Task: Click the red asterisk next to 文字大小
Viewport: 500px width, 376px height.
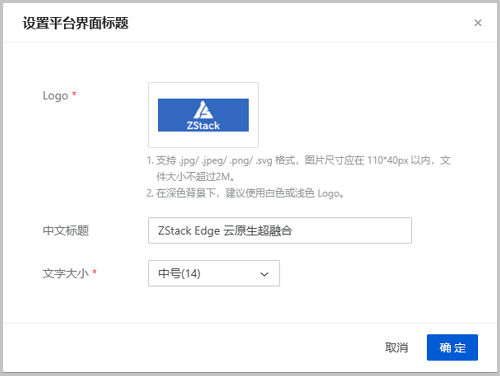Action: pos(95,272)
